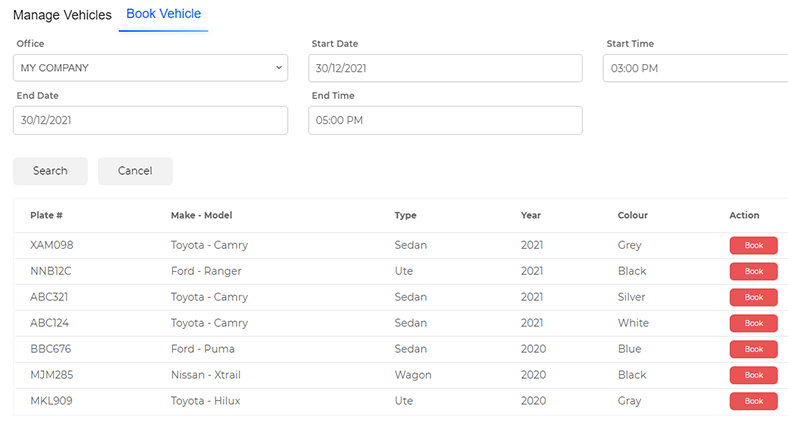
Task: Click the Make - Model column header
Action: click(x=202, y=215)
